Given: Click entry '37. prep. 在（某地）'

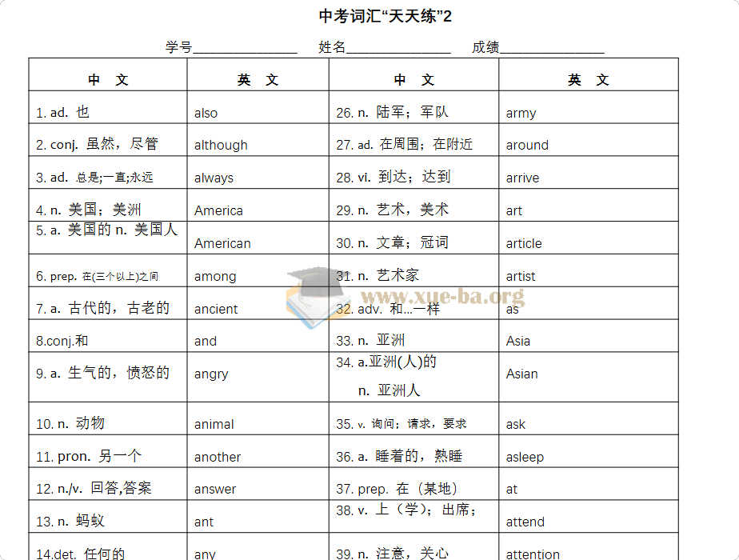Looking at the screenshot, I should 397,489.
